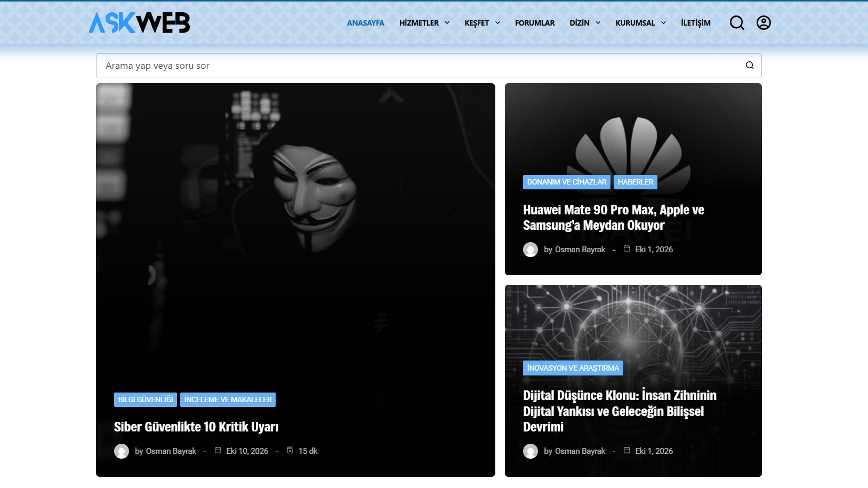Open the user account profile icon
This screenshot has height=488, width=868.
763,23
